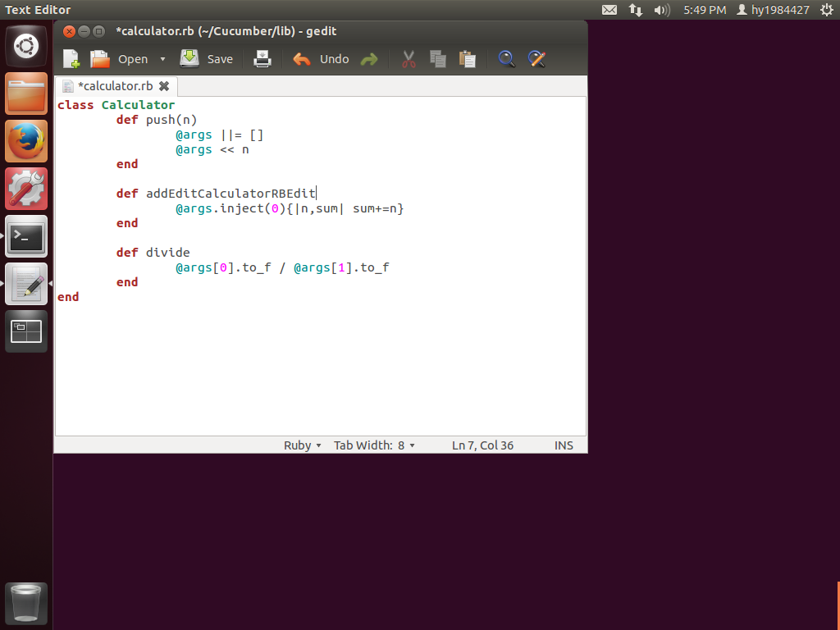Image resolution: width=840 pixels, height=630 pixels.
Task: Click the Open label in gedit toolbar
Action: pos(133,59)
